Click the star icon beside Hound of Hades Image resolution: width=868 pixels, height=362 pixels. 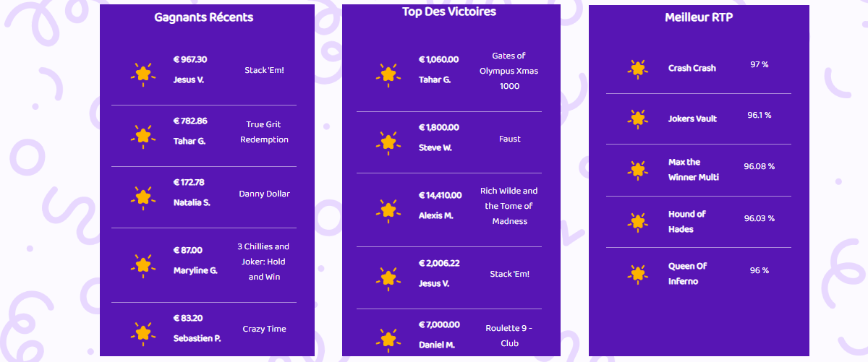coord(637,221)
